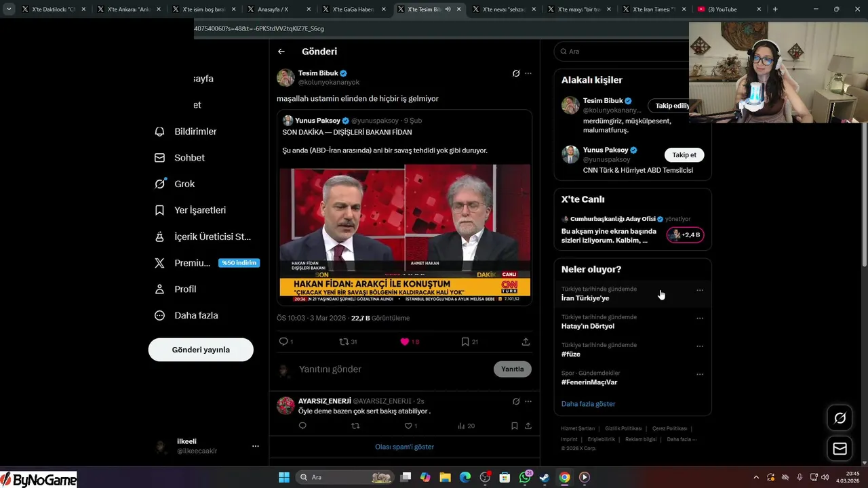This screenshot has width=868, height=488.
Task: Open Daha fazla menu in sidebar
Action: pos(186,315)
